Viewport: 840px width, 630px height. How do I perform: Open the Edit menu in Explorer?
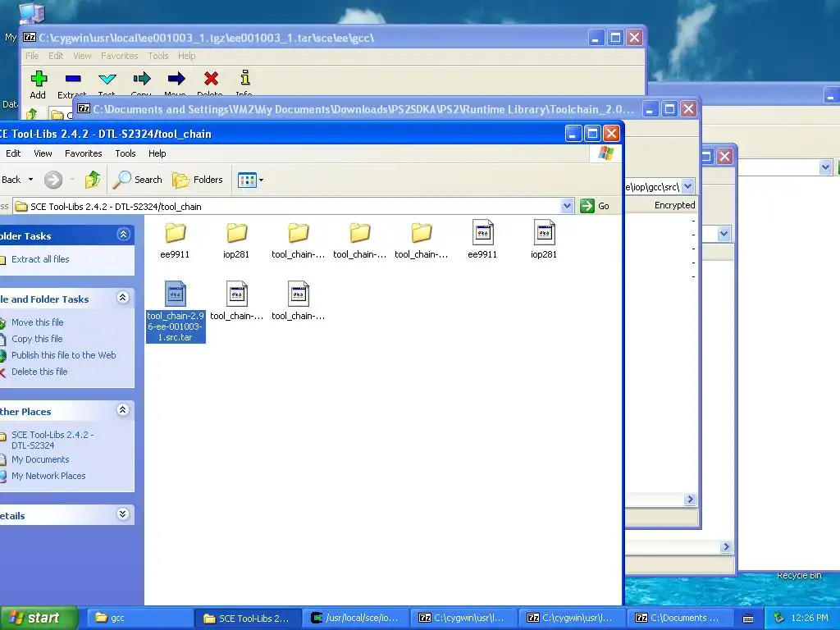pyautogui.click(x=13, y=153)
